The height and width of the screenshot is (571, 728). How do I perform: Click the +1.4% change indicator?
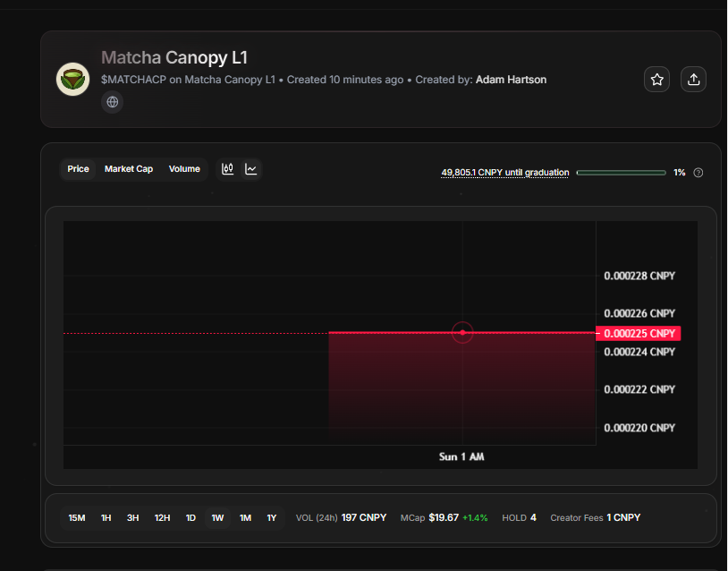475,518
